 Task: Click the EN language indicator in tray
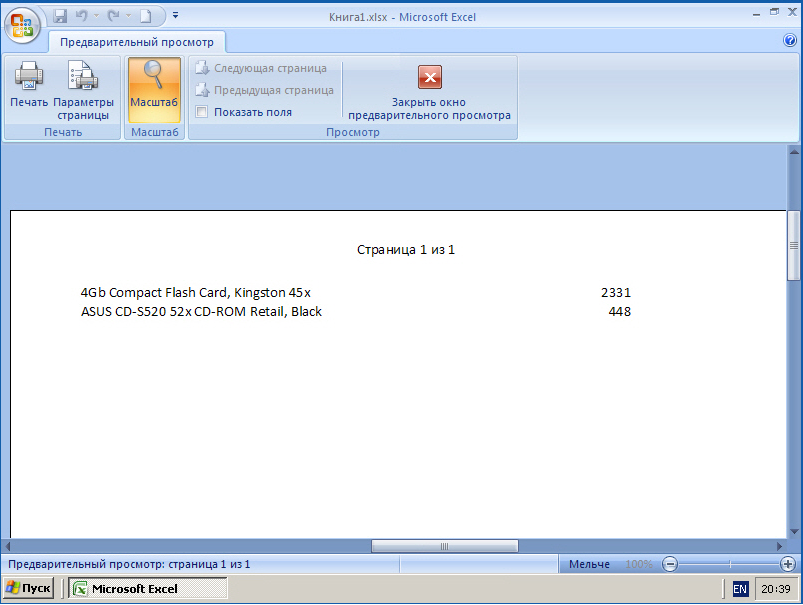click(x=739, y=589)
